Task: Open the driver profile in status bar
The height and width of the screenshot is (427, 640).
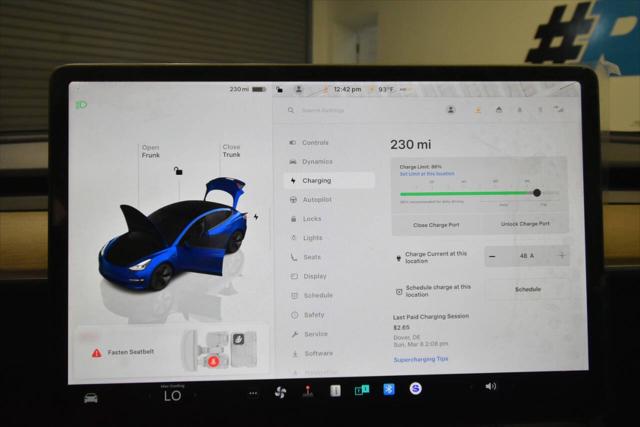Action: 299,89
